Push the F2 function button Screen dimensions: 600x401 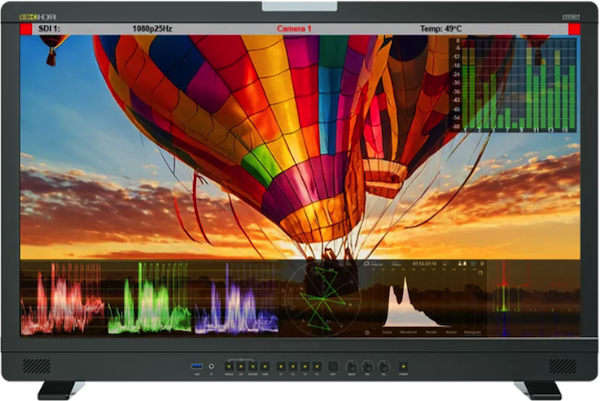point(293,367)
